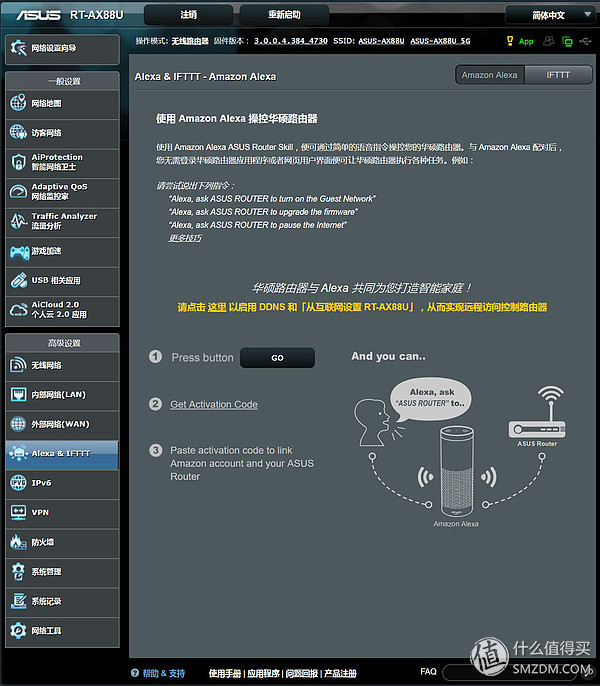This screenshot has height=686, width=600.
Task: Click the 更多技巧 more tips link
Action: click(x=185, y=238)
